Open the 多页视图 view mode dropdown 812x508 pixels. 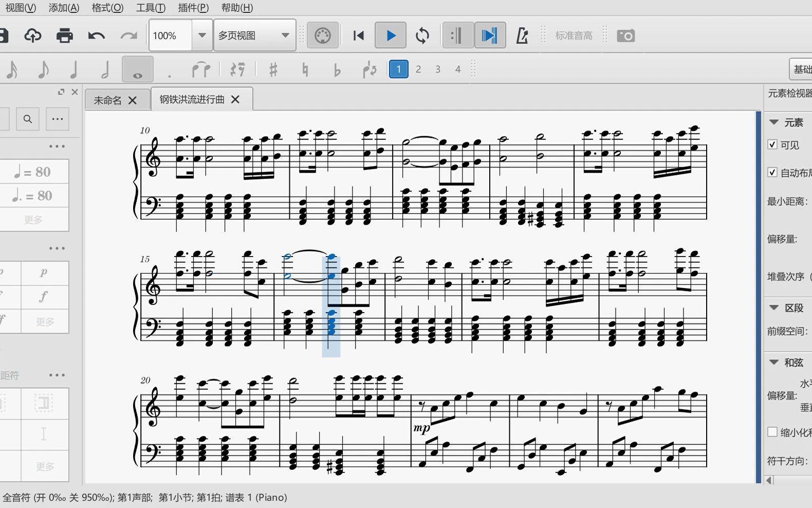[x=254, y=35]
